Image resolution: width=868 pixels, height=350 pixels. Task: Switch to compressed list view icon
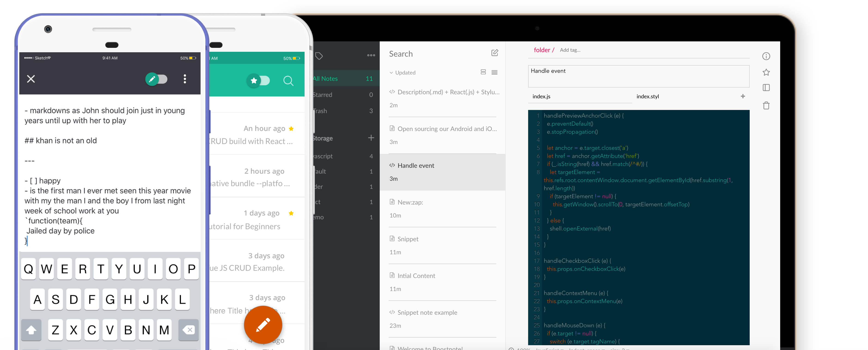[x=494, y=73]
